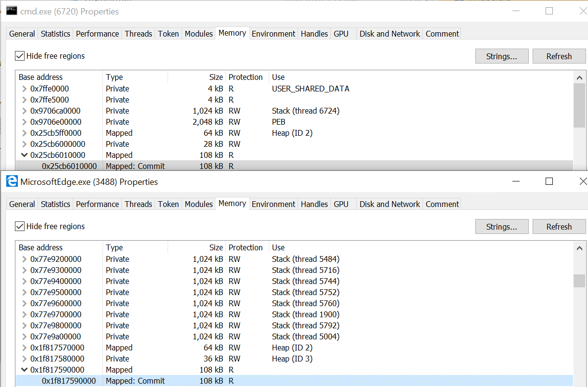This screenshot has width=588, height=387.
Task: Click scroll up arrow in cmd.exe memory list
Action: click(x=579, y=77)
